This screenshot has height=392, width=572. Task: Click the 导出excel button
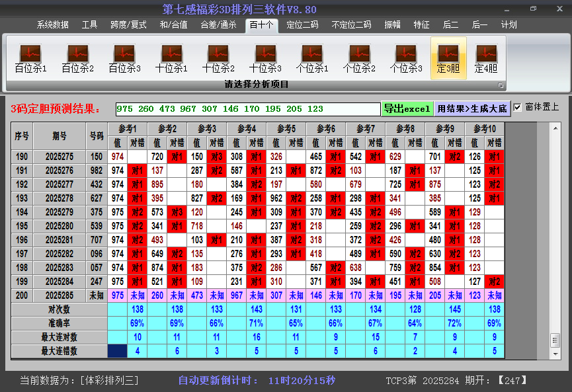[x=407, y=108]
